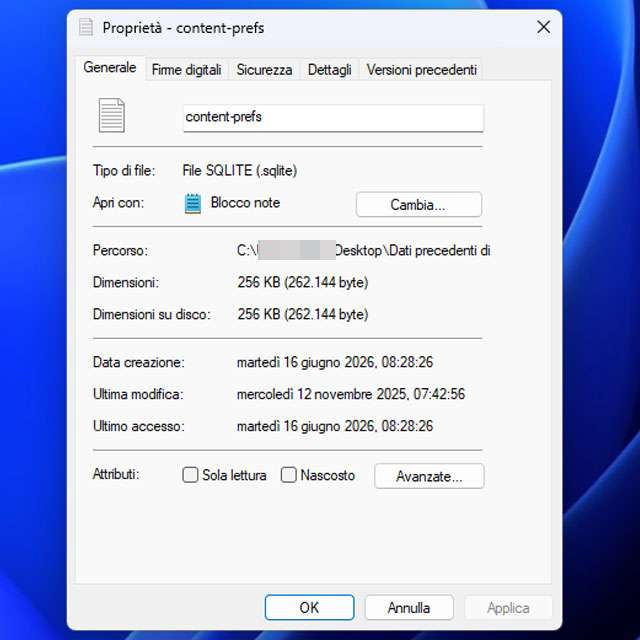This screenshot has height=640, width=640.
Task: Confirm with the OK button
Action: [x=309, y=607]
